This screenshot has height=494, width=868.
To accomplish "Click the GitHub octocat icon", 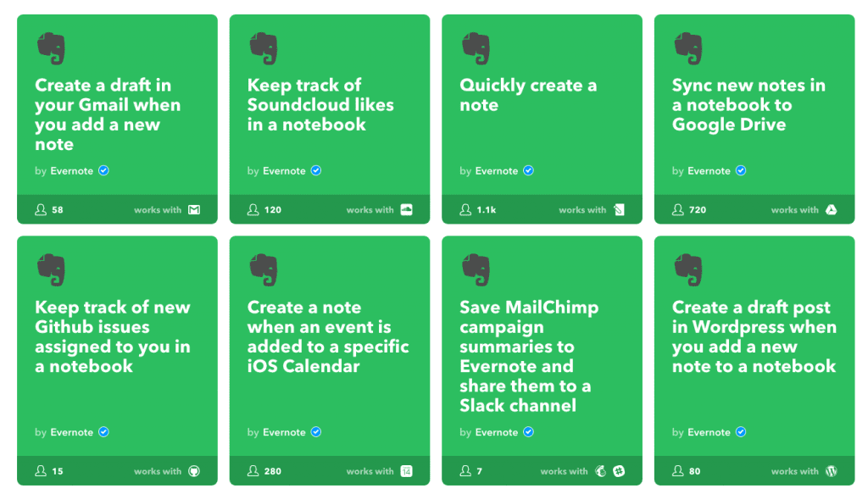I will (194, 471).
